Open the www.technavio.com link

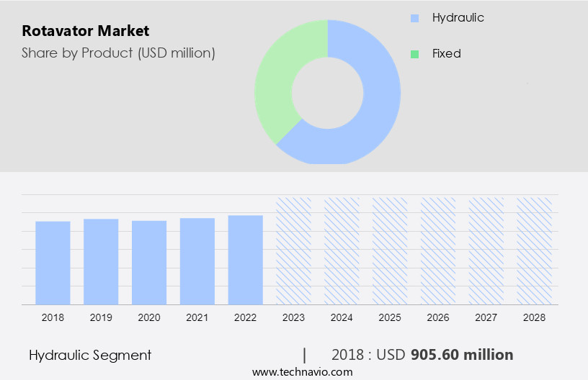[x=302, y=372]
